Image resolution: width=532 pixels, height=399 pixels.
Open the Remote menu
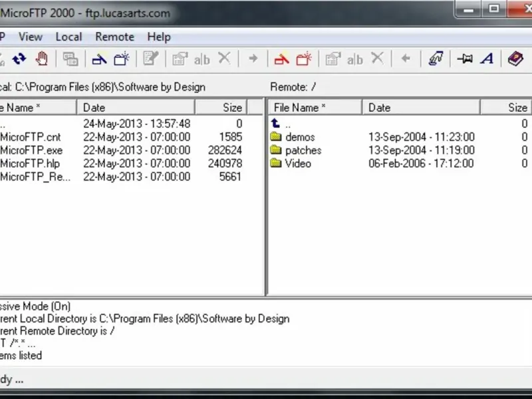click(114, 37)
